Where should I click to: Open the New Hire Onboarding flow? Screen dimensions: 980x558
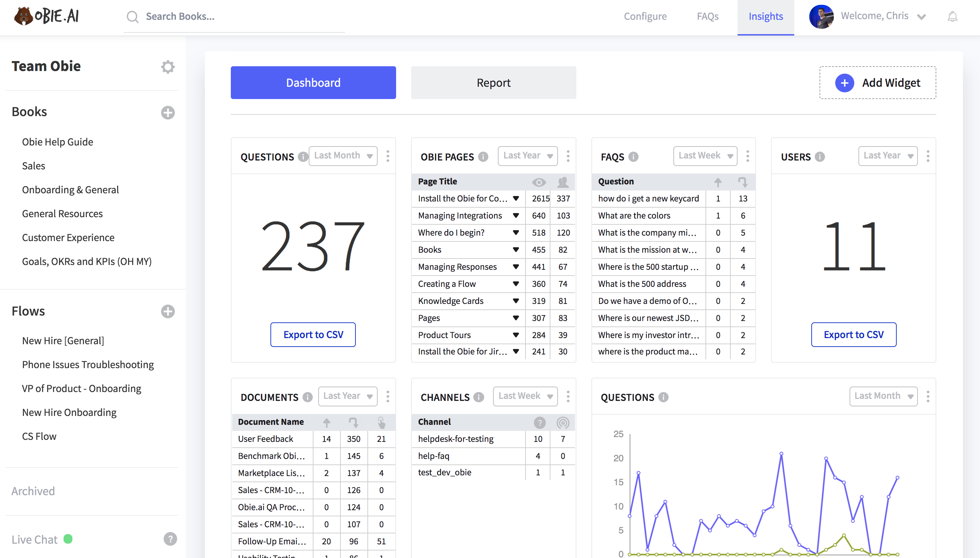69,413
